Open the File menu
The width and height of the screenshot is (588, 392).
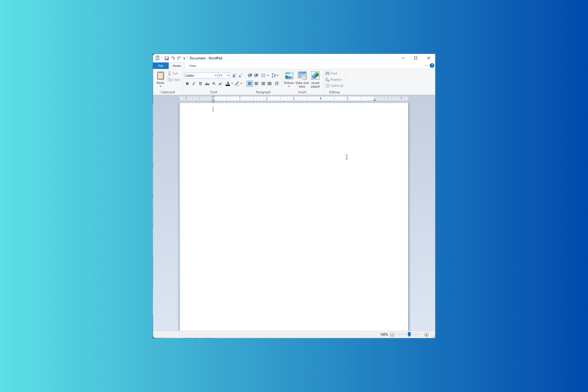(161, 66)
